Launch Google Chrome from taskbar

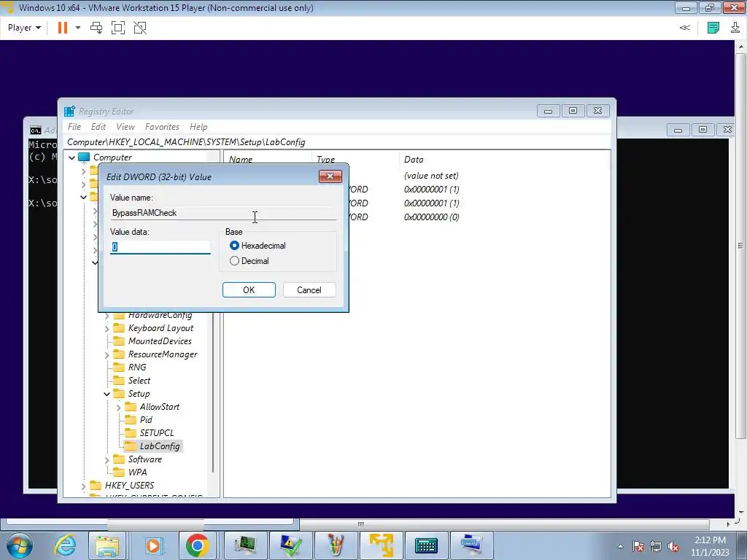(198, 545)
